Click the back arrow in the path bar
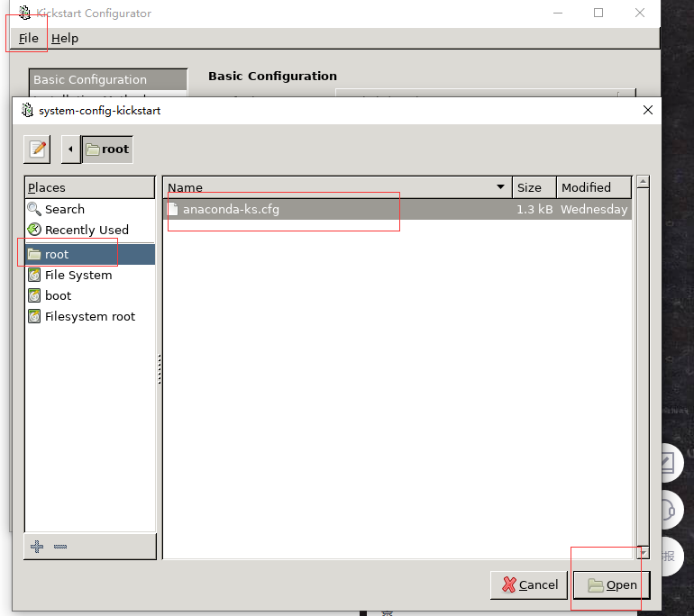This screenshot has height=616, width=694. click(71, 149)
